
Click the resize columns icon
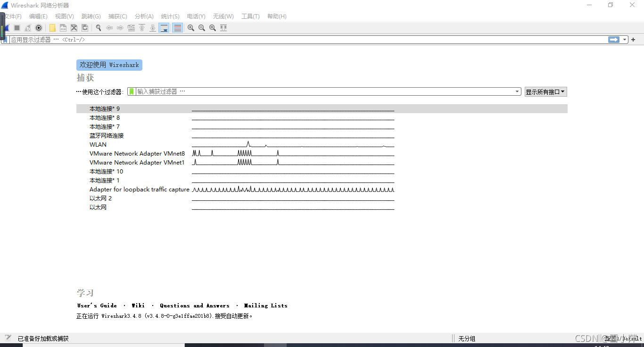(223, 28)
